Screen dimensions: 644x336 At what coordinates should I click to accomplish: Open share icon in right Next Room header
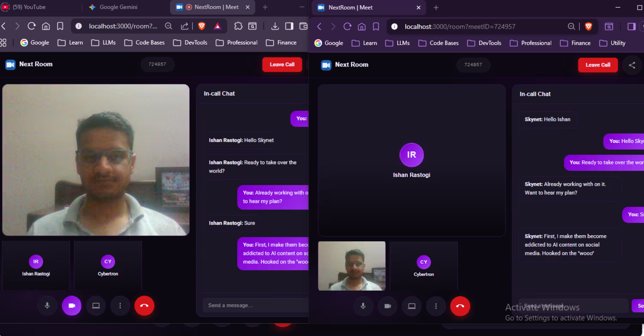632,65
